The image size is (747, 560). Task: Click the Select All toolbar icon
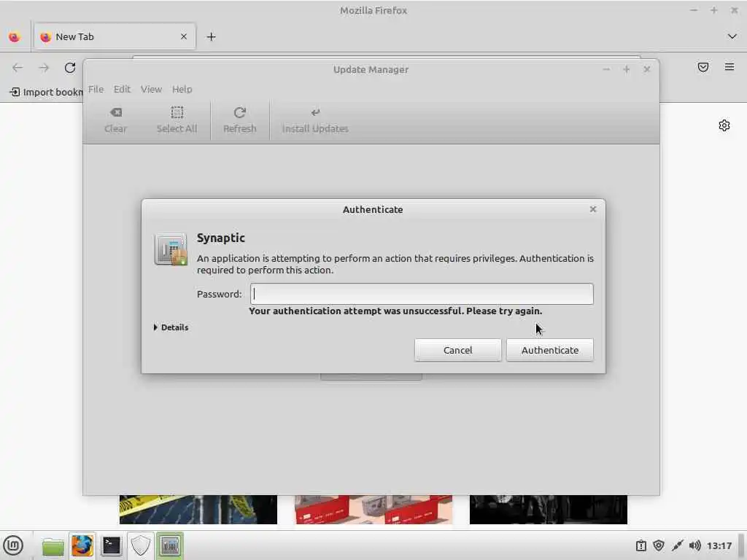[177, 112]
